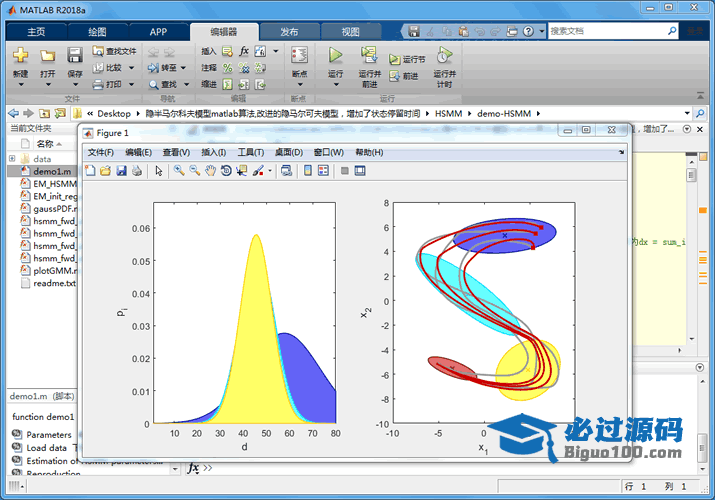Open 工具(T) menu in Figure 1
The width and height of the screenshot is (715, 500).
(x=250, y=152)
